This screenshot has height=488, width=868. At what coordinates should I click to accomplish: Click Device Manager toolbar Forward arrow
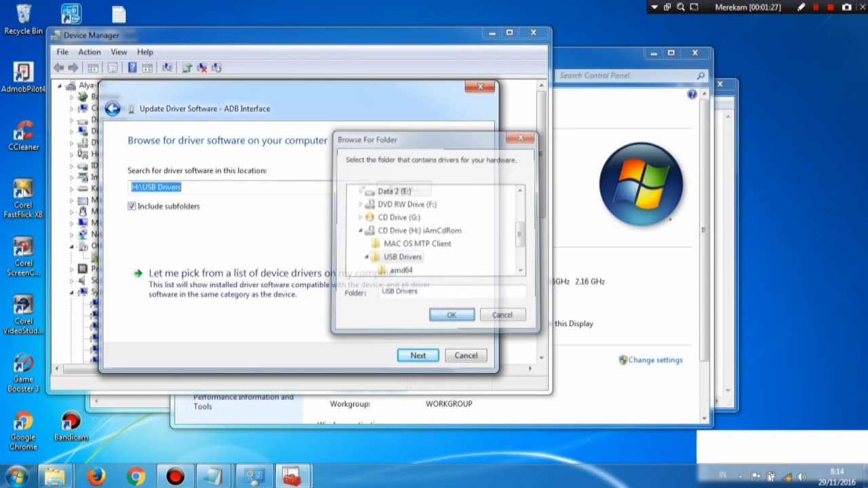73,68
